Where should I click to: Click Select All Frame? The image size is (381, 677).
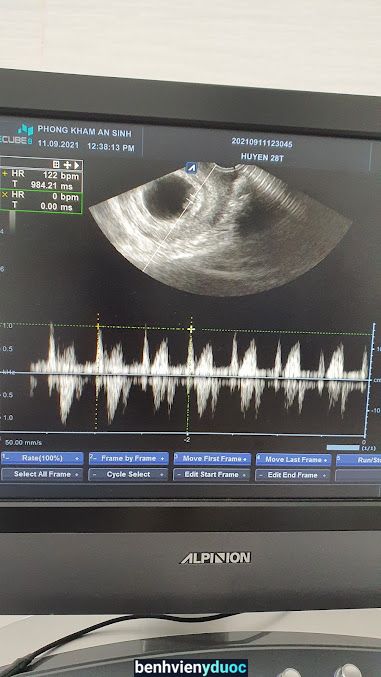tap(42, 475)
